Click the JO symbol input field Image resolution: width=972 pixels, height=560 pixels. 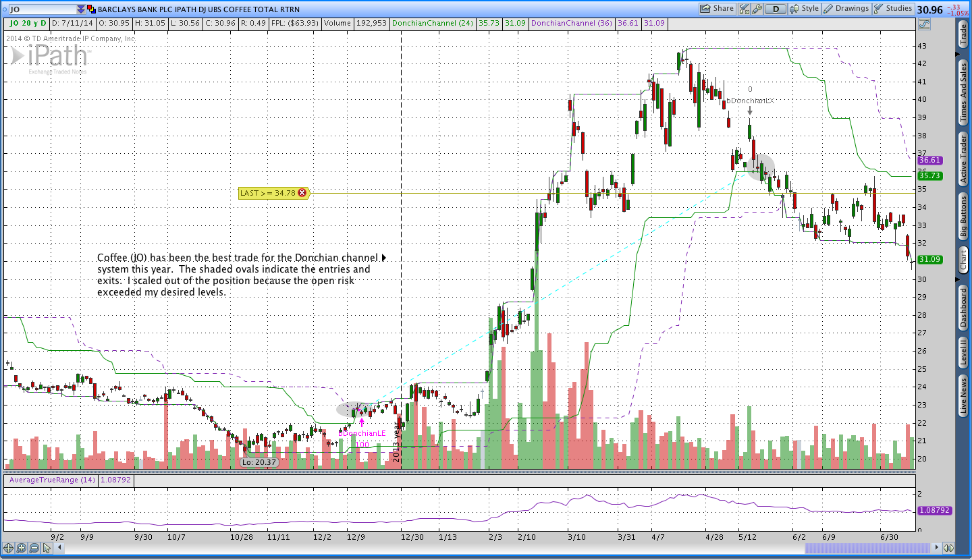point(41,9)
